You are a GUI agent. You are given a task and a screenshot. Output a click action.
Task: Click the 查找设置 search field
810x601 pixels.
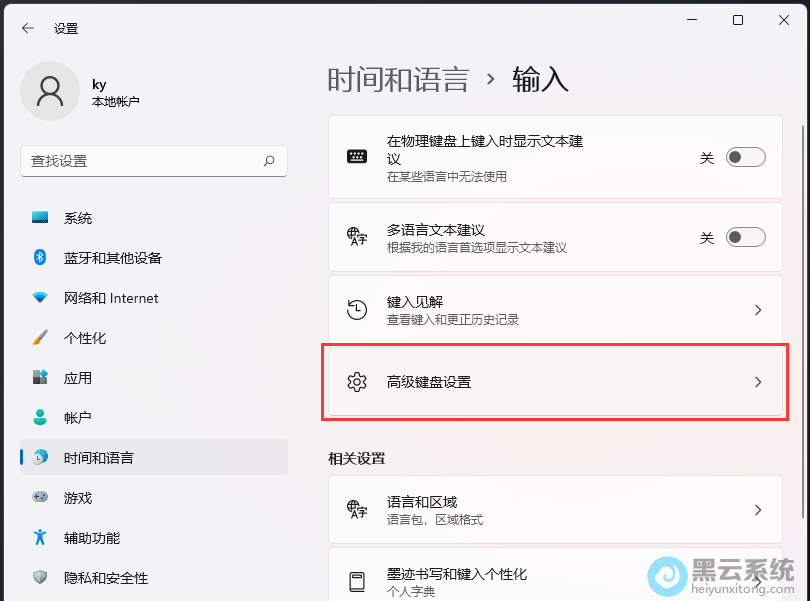140,161
